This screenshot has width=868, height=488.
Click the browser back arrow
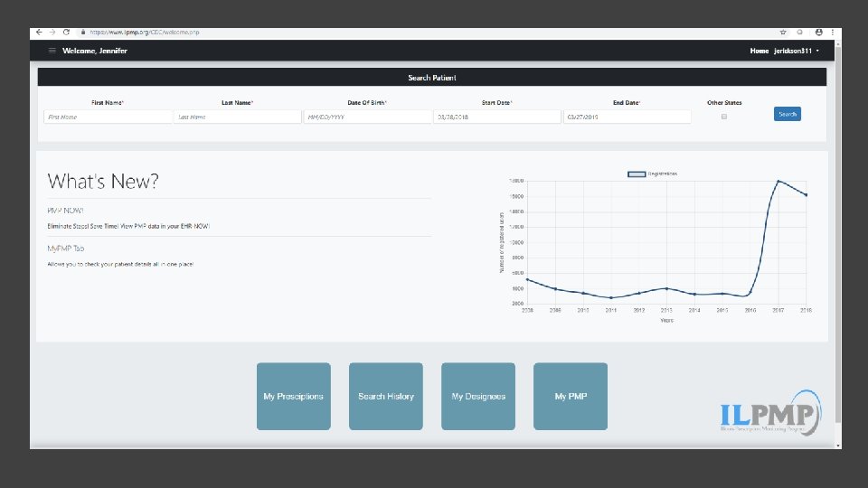[x=39, y=33]
